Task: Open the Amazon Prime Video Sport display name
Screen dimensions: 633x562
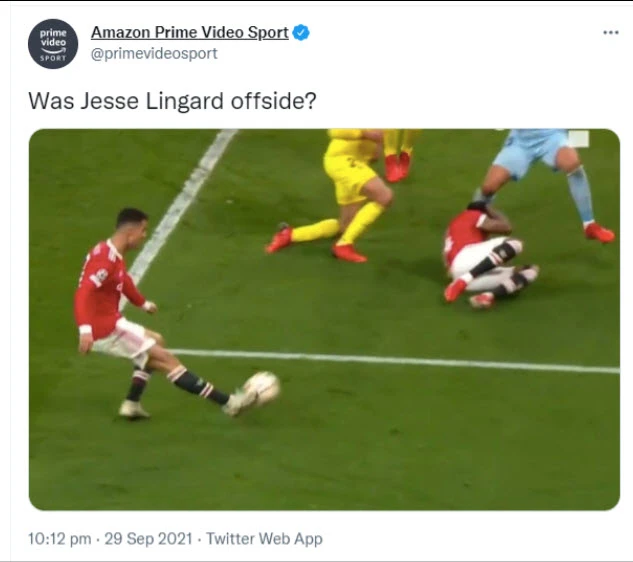Action: (x=190, y=33)
